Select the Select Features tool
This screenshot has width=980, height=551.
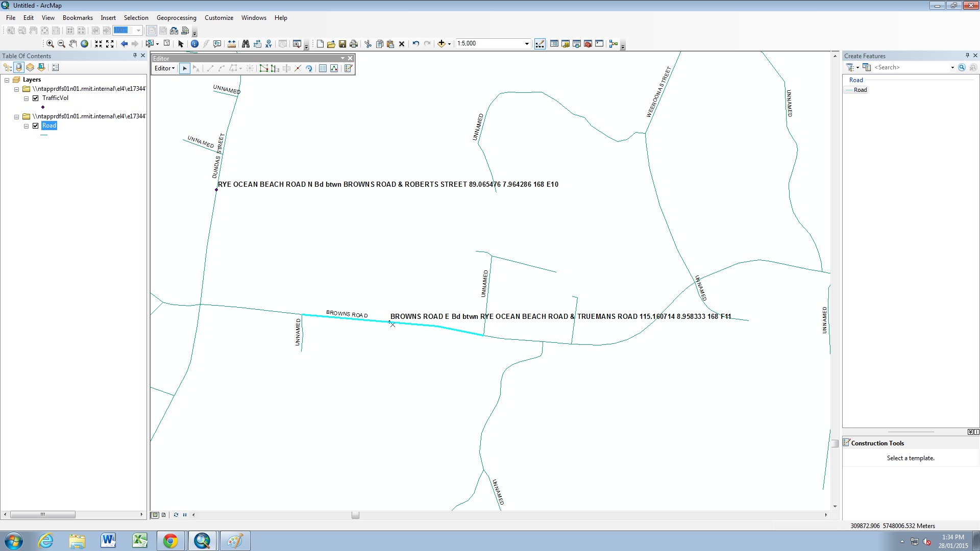[x=150, y=44]
